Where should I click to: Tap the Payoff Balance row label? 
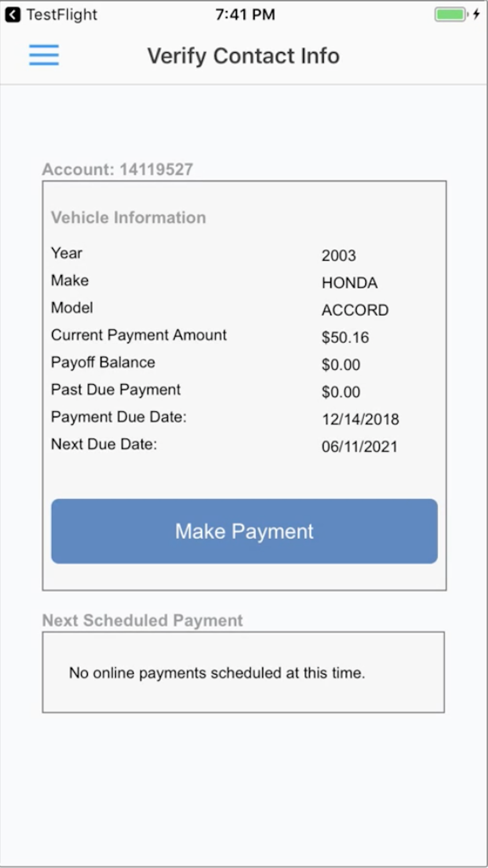pyautogui.click(x=103, y=362)
